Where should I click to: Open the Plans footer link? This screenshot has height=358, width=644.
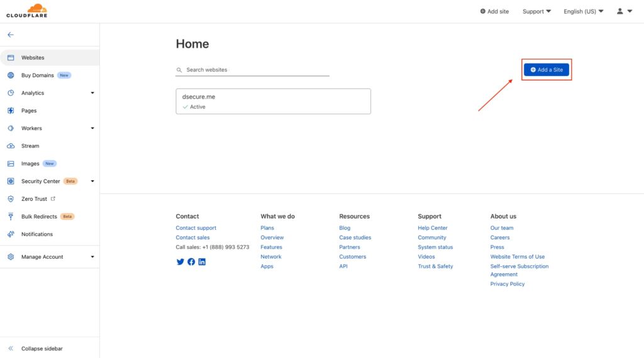tap(267, 228)
